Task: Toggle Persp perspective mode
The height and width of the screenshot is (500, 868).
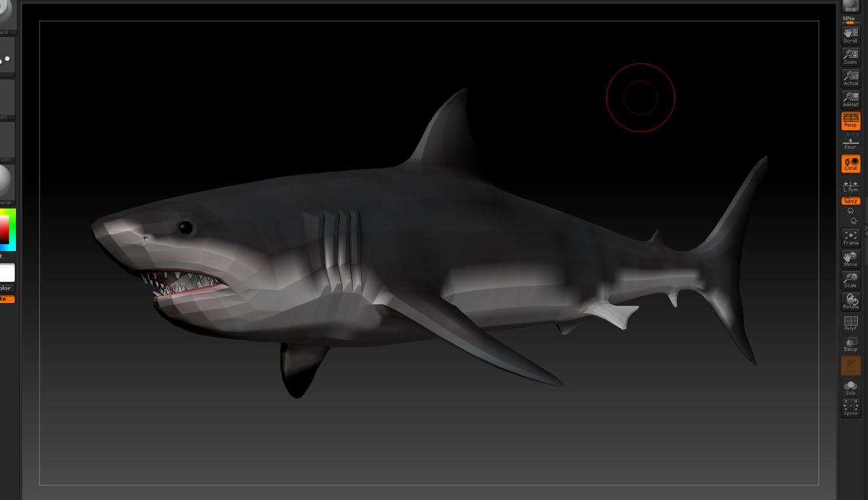Action: pyautogui.click(x=850, y=121)
